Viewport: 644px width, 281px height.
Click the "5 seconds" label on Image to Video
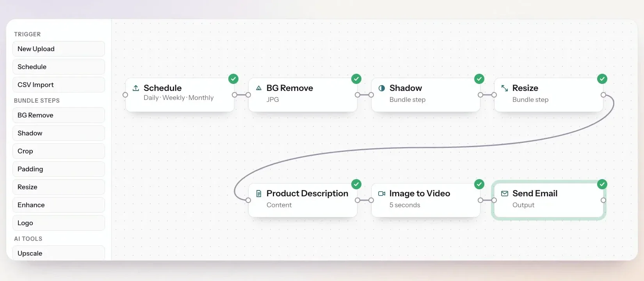pos(405,205)
